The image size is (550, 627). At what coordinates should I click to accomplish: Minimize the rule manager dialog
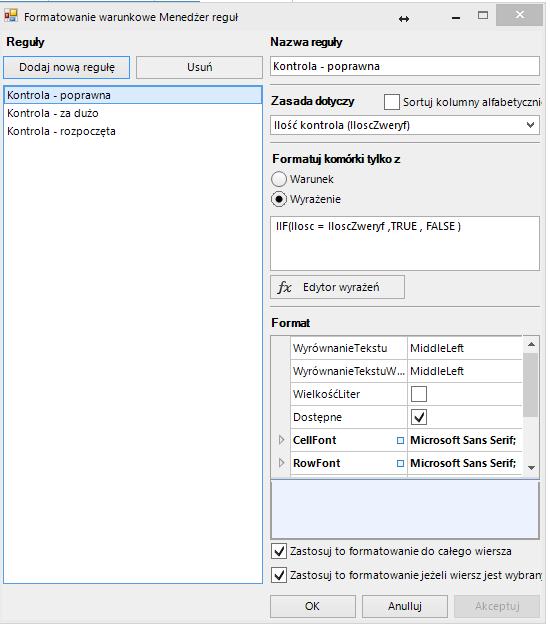pyautogui.click(x=456, y=18)
